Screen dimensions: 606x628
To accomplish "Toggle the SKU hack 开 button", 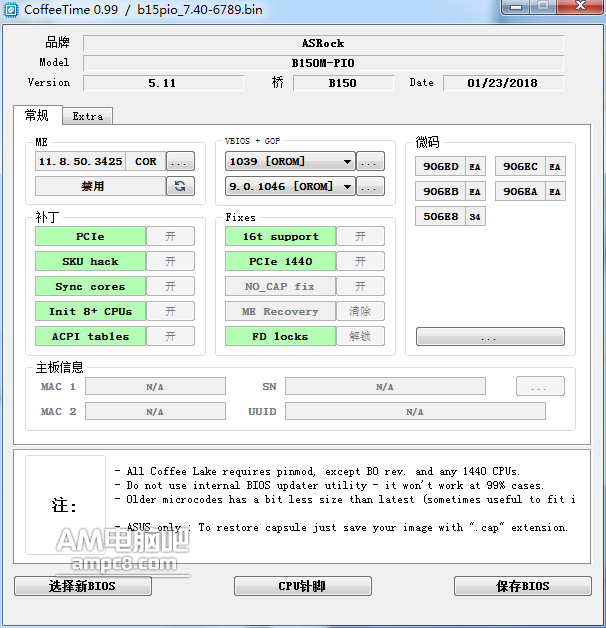I will click(170, 261).
